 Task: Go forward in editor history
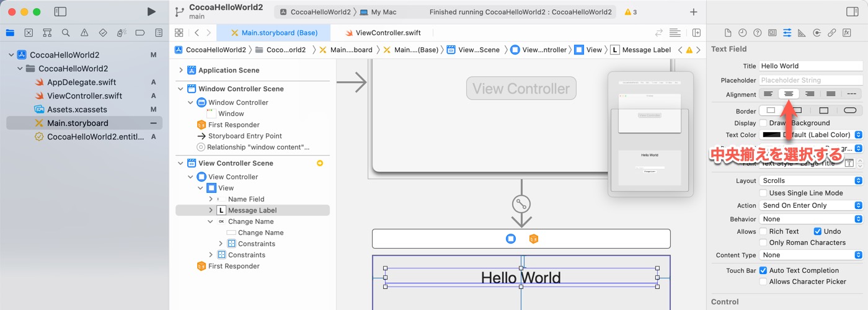coord(209,33)
